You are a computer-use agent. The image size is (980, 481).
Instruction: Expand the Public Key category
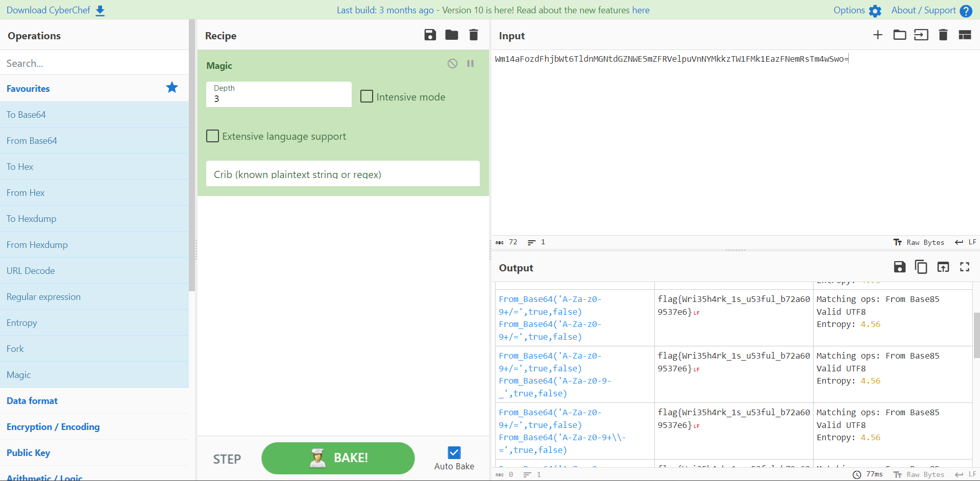pyautogui.click(x=29, y=453)
